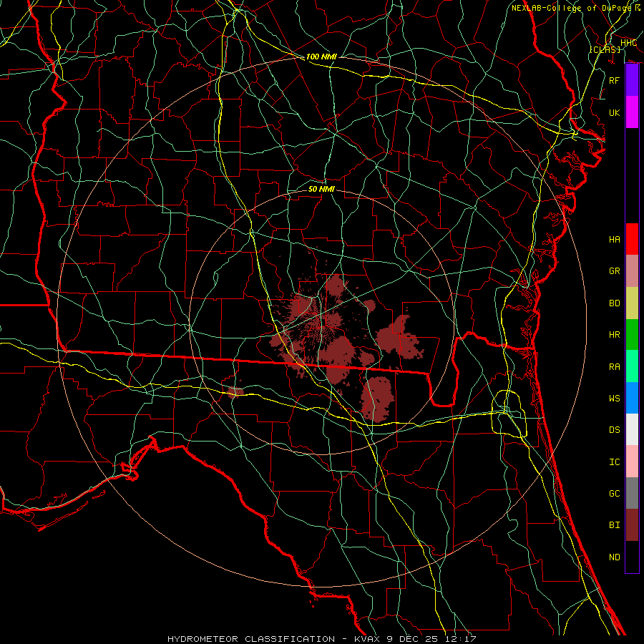The height and width of the screenshot is (644, 644).
Task: Click the HYDROMETEOR CLASSIFICATION KVAX caption text
Action: (x=321, y=639)
